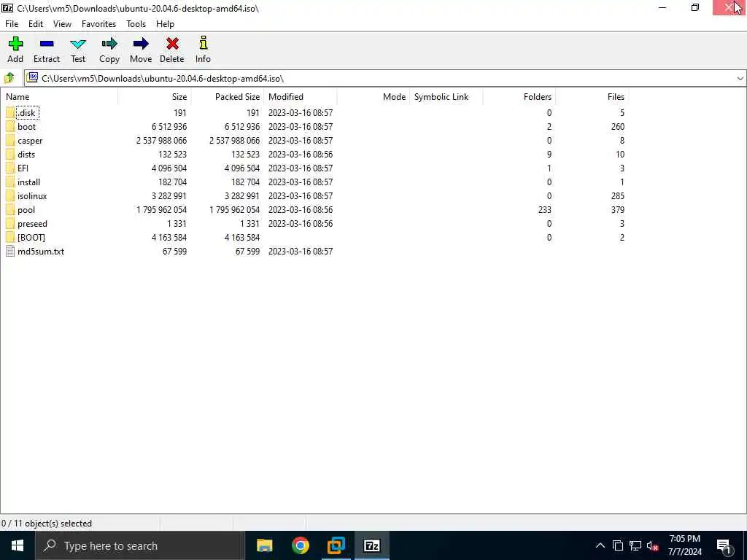
Task: Select the dists folder icon
Action: coord(10,155)
